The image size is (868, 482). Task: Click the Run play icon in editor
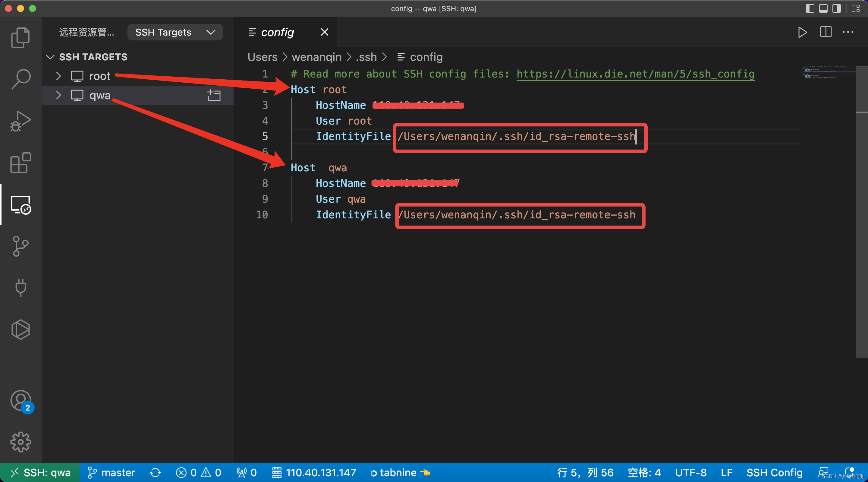(x=802, y=32)
